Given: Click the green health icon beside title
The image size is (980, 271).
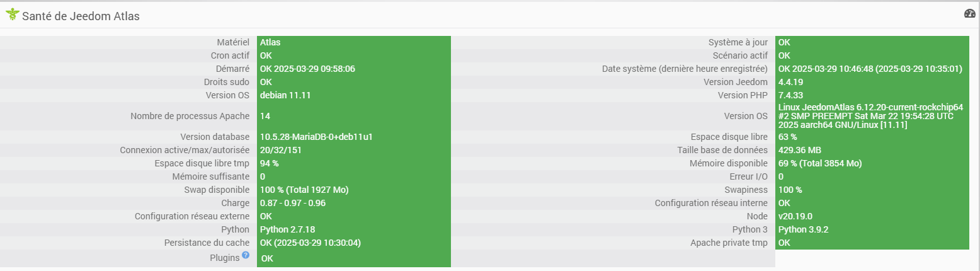Looking at the screenshot, I should pos(12,15).
